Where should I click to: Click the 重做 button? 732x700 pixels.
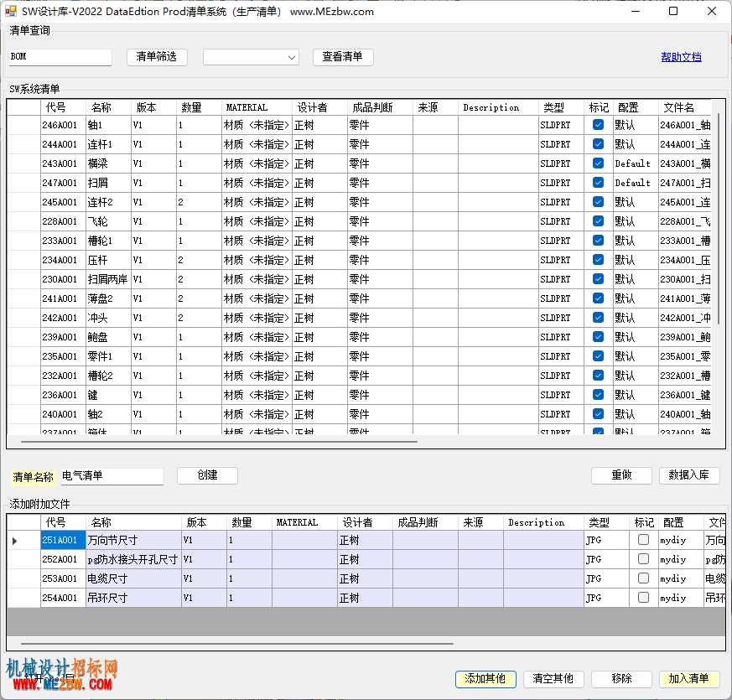[x=621, y=475]
